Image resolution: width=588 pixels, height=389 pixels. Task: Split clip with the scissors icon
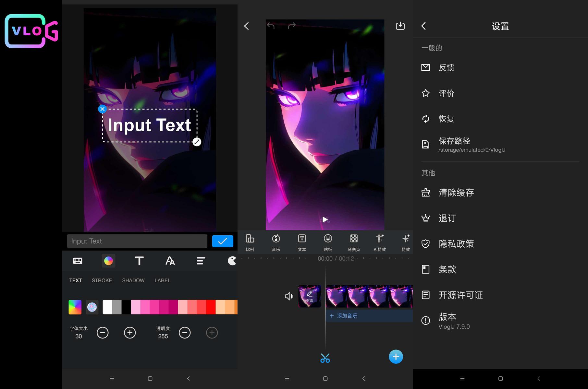click(325, 358)
